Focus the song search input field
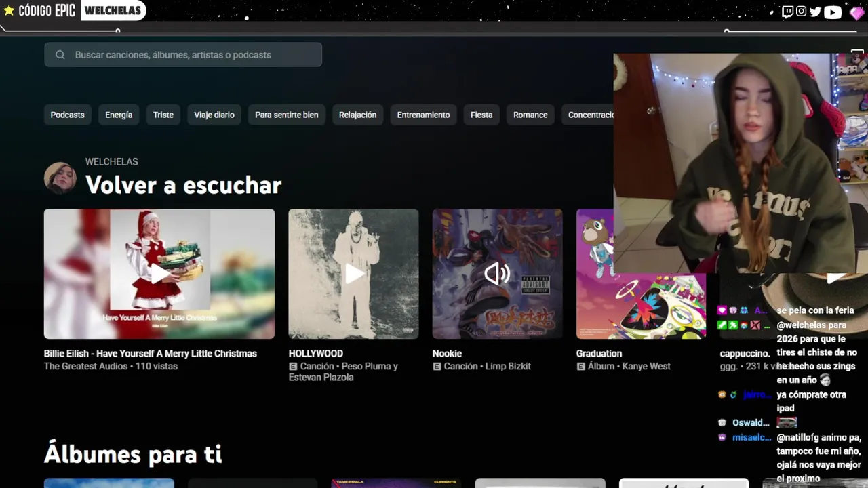The image size is (868, 488). (x=183, y=55)
